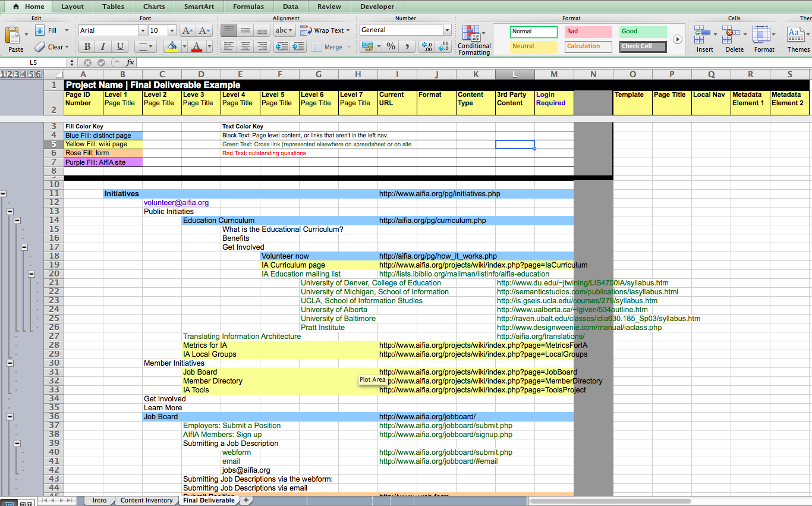This screenshot has width=812, height=506.
Task: Apply the Good cell style
Action: (643, 32)
